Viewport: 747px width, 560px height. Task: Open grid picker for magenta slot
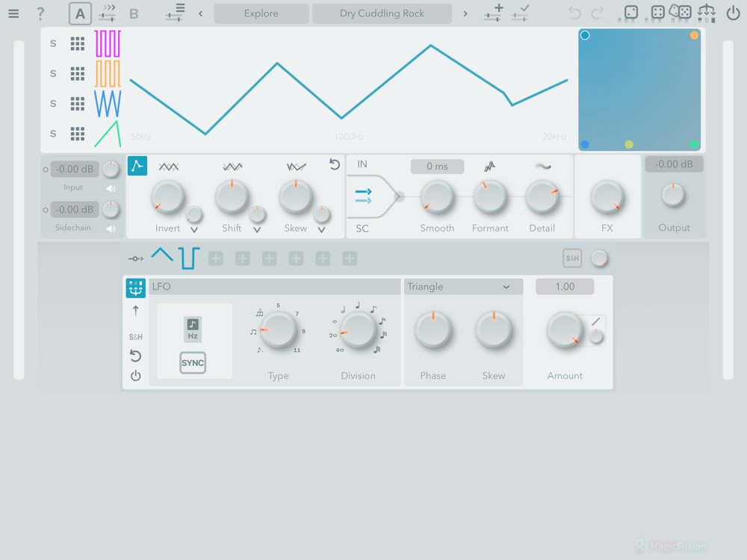click(78, 44)
